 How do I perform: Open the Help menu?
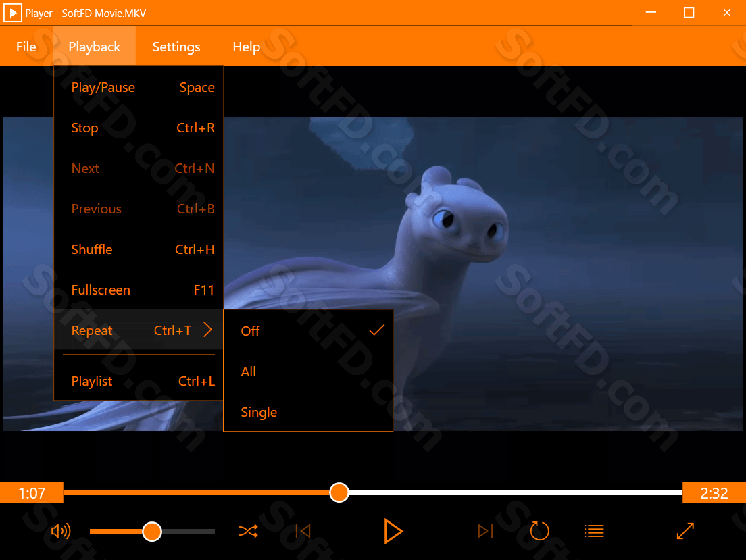pyautogui.click(x=247, y=47)
